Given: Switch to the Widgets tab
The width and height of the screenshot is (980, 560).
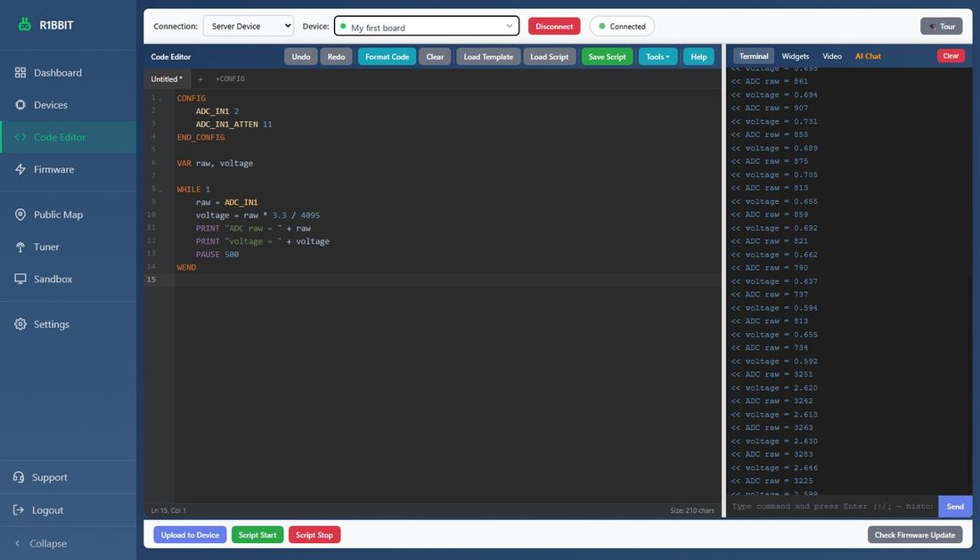Looking at the screenshot, I should [x=795, y=56].
